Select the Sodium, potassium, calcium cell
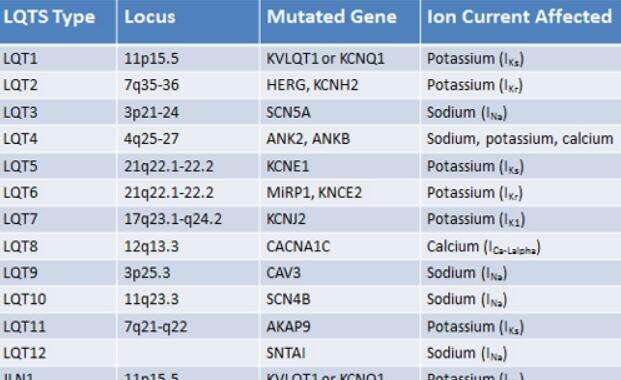 point(521,139)
